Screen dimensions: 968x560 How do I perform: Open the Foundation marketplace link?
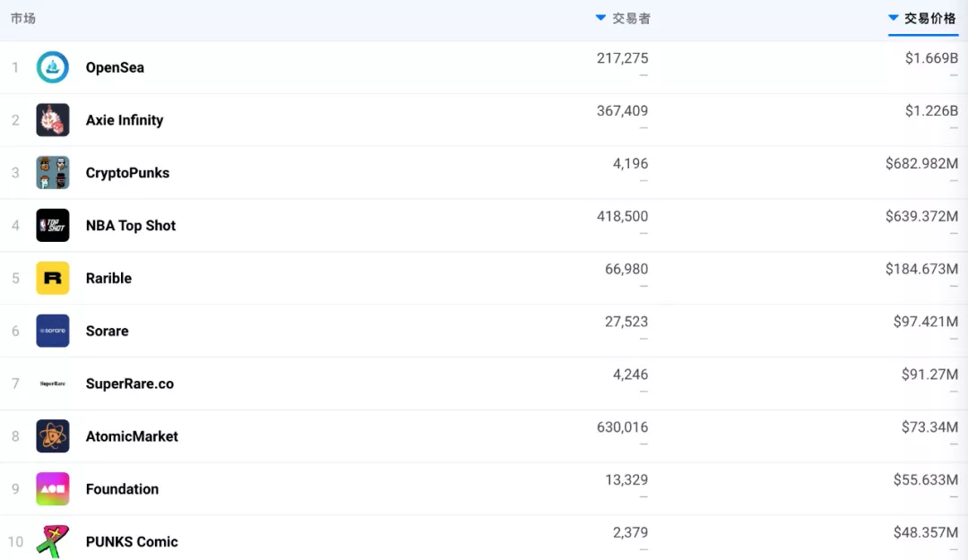[x=122, y=489]
